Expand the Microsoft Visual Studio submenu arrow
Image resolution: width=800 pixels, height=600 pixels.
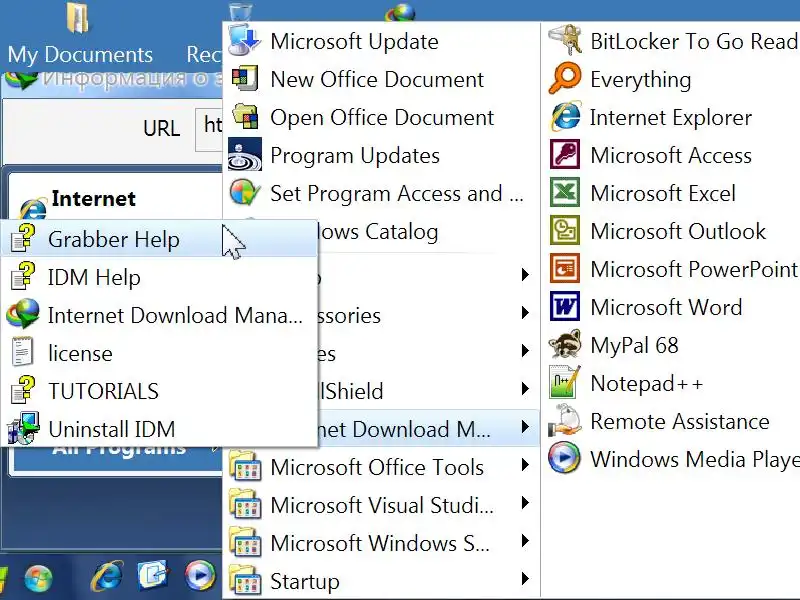(x=525, y=503)
